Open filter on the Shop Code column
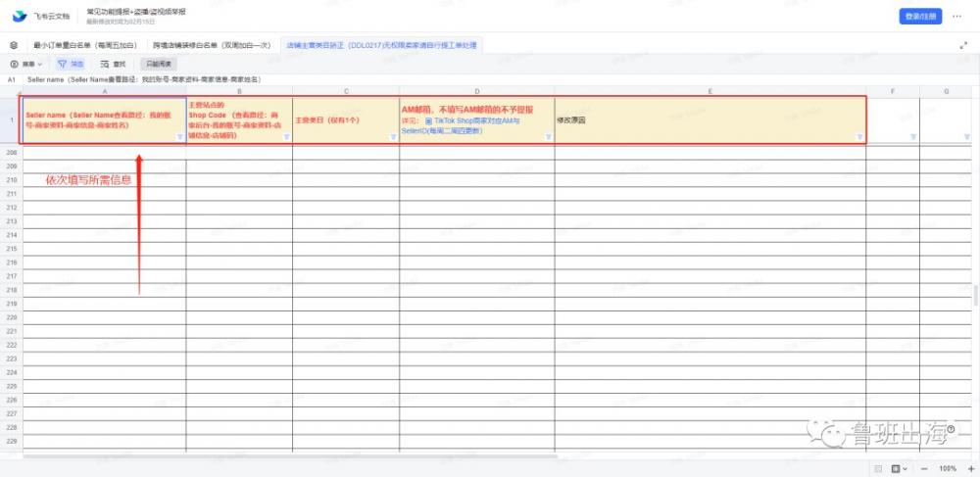 coord(286,137)
